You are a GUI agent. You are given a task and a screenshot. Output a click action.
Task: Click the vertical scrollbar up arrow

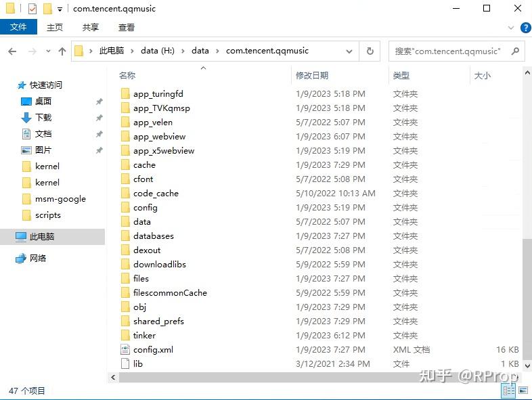click(527, 72)
